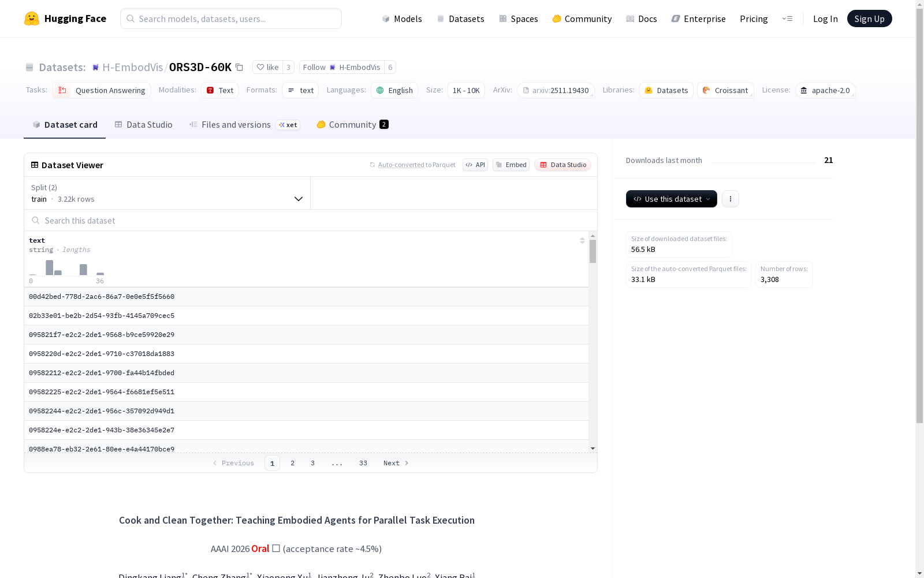
Task: Open Spaces page in navigation
Action: click(x=519, y=18)
